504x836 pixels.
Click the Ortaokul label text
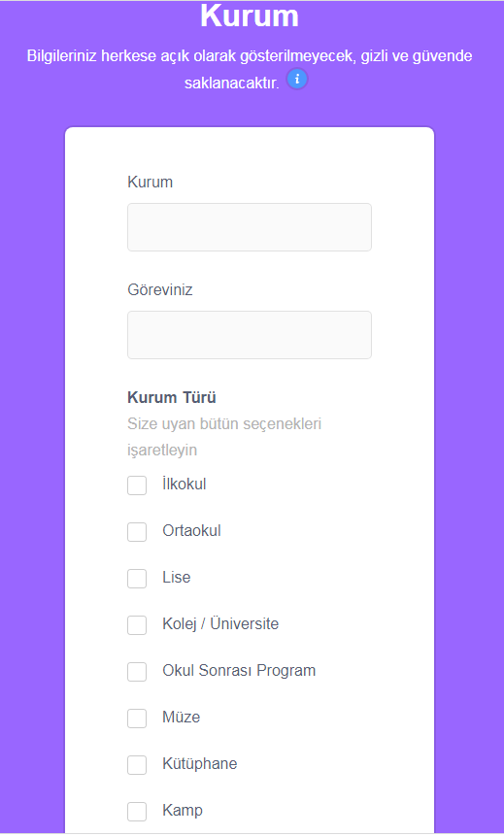(191, 530)
